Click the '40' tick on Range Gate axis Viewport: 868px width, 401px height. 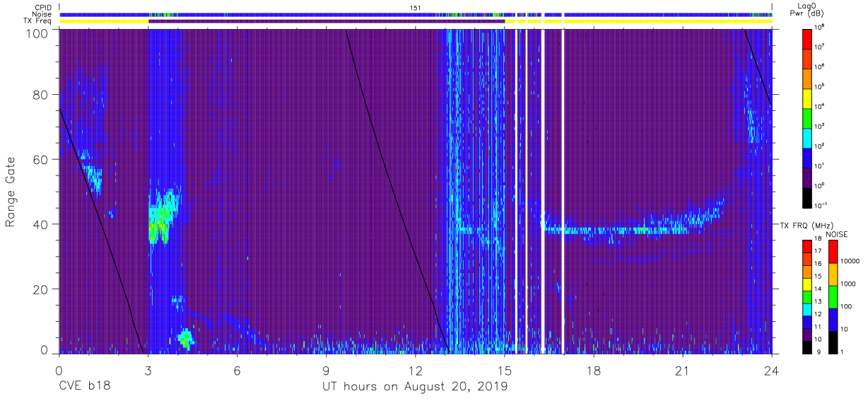tap(41, 224)
